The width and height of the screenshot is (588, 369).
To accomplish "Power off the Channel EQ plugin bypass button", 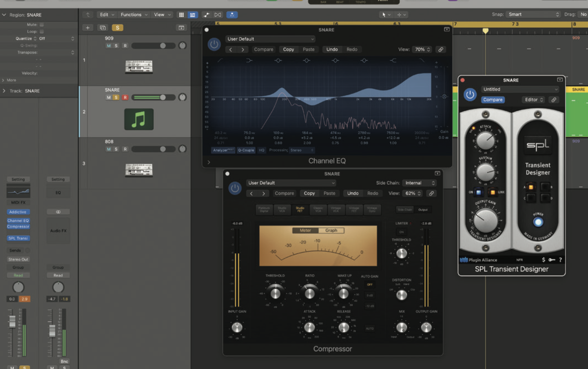I will 214,44.
